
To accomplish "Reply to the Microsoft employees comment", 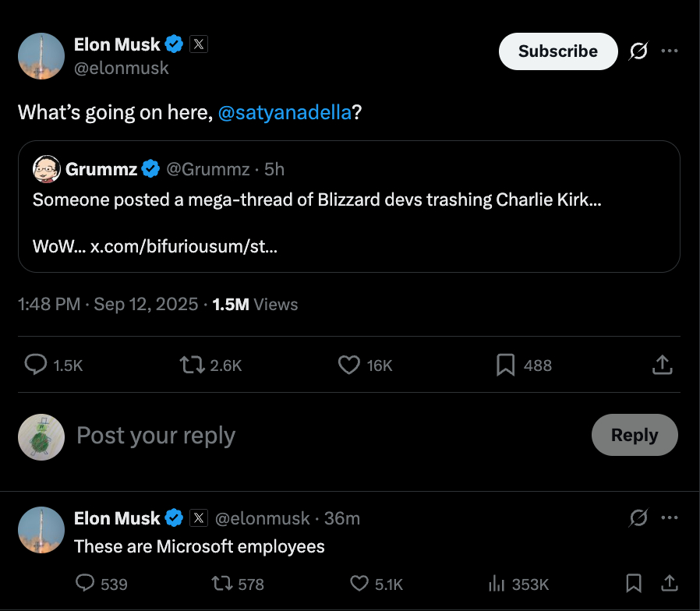I will coord(85,584).
